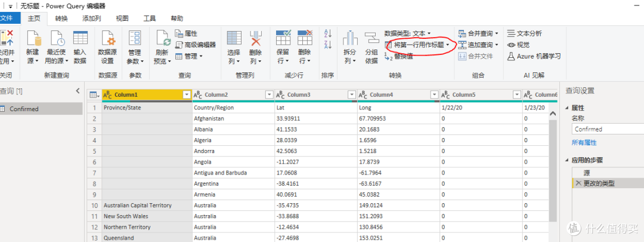
Task: Click the Keep Rows icon
Action: pos(283,38)
